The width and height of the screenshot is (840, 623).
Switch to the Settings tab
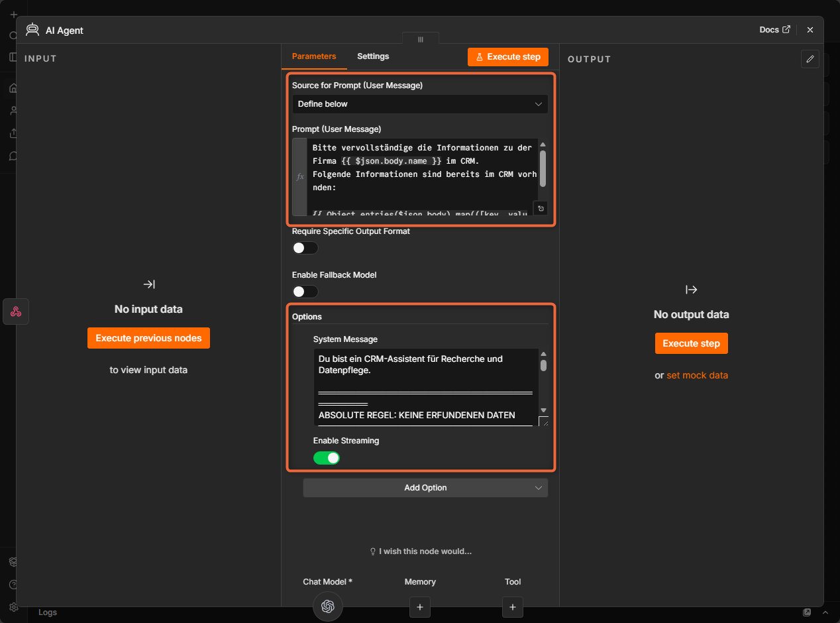tap(373, 56)
